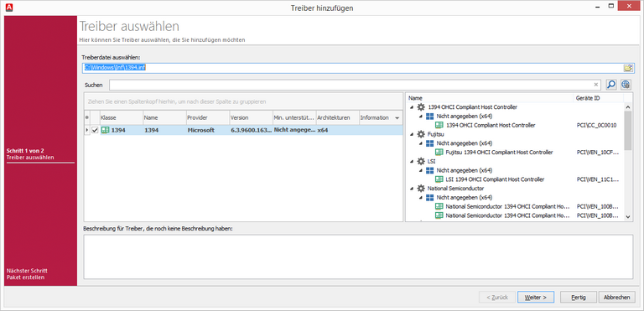Cancel with the Abbrechen button
644x311 pixels.
617,297
